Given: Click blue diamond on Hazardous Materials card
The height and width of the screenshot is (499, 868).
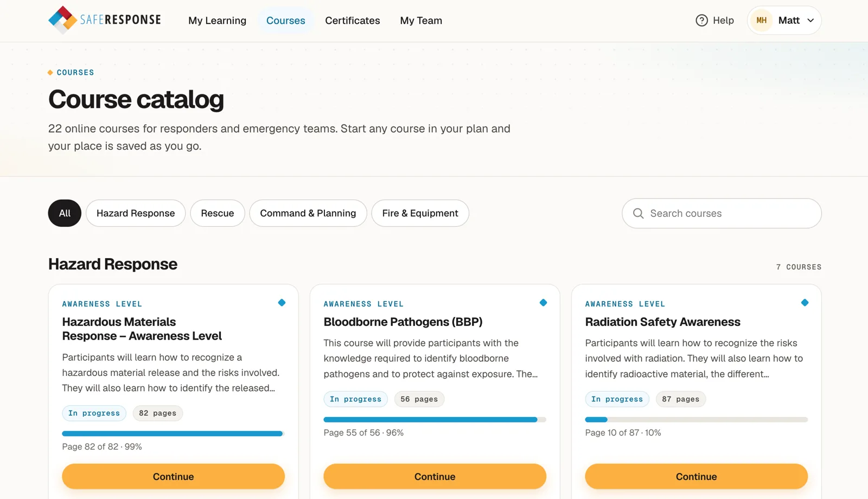Looking at the screenshot, I should (282, 303).
